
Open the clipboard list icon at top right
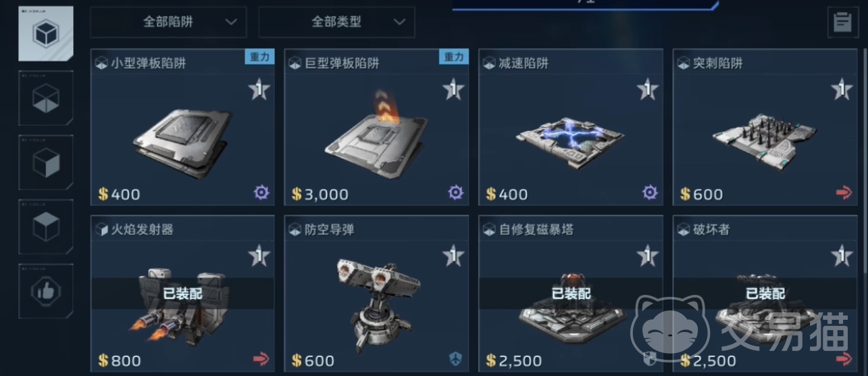[842, 22]
